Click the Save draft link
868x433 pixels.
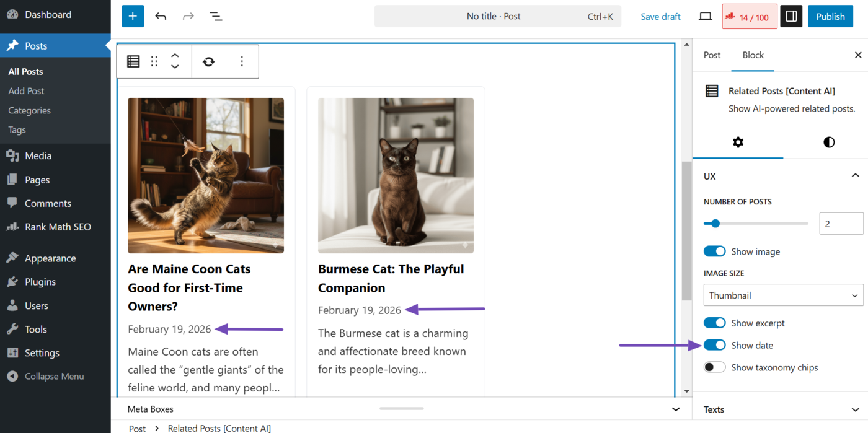(x=660, y=17)
